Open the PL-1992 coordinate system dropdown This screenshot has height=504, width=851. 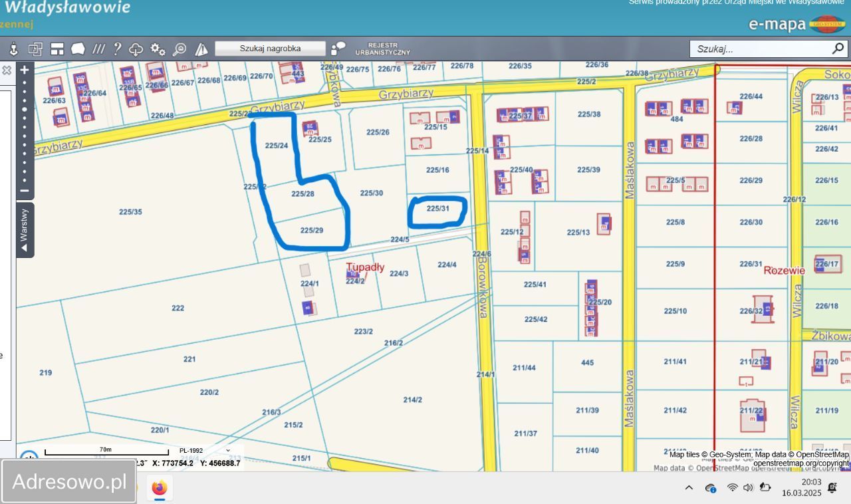[x=204, y=451]
